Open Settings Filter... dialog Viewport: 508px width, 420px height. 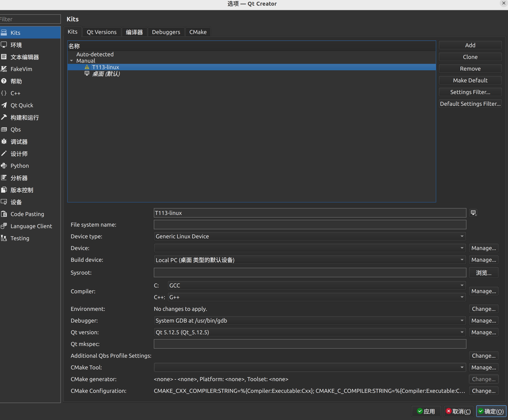[x=470, y=92]
